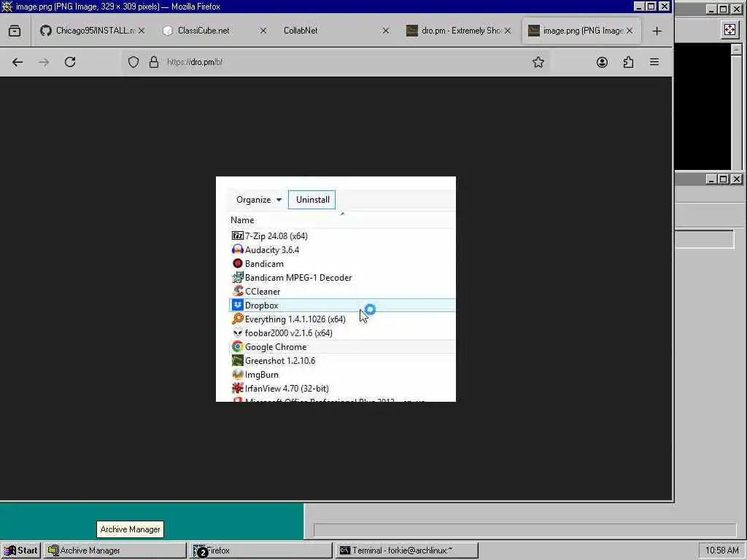Switch to the Terminal forkie@archlinux taskbar button
Screen dimensions: 747x560
(406, 551)
